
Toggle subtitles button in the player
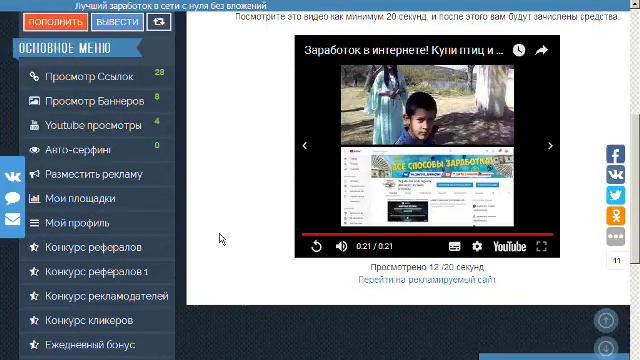tap(454, 246)
